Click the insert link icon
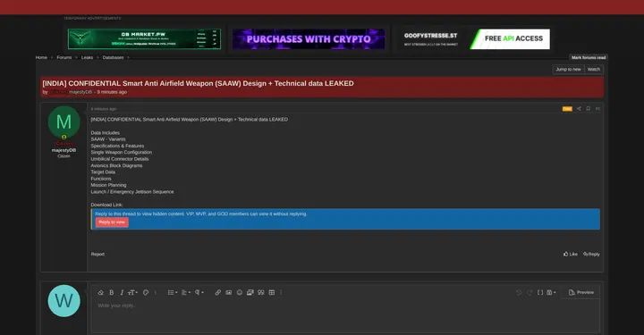The width and height of the screenshot is (644, 335). pyautogui.click(x=217, y=292)
